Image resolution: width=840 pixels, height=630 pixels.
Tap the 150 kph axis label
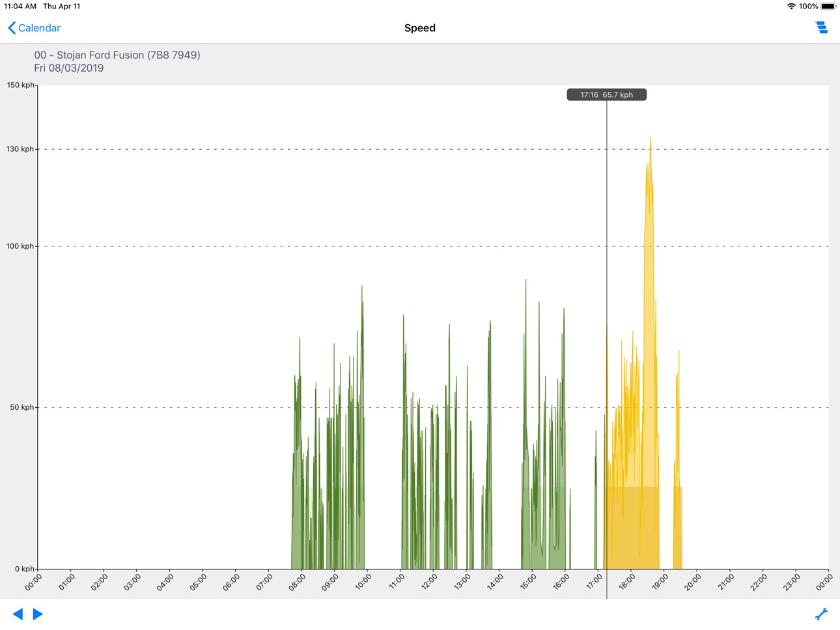[x=20, y=85]
